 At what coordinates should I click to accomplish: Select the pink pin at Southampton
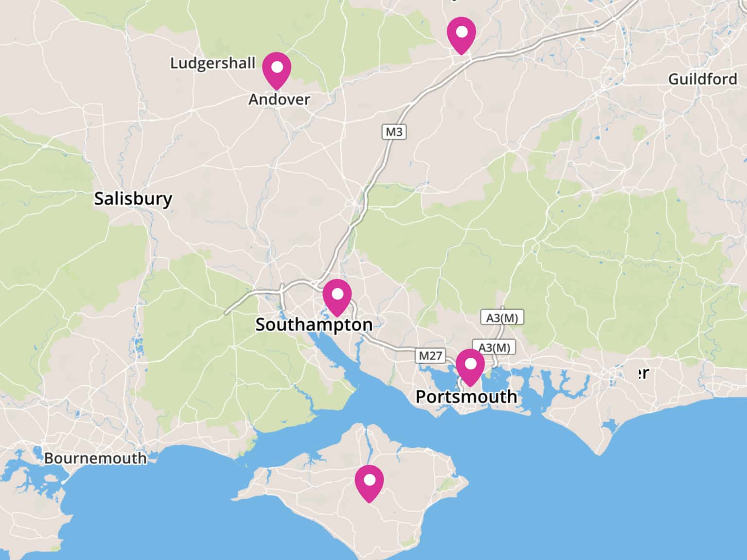point(337,297)
